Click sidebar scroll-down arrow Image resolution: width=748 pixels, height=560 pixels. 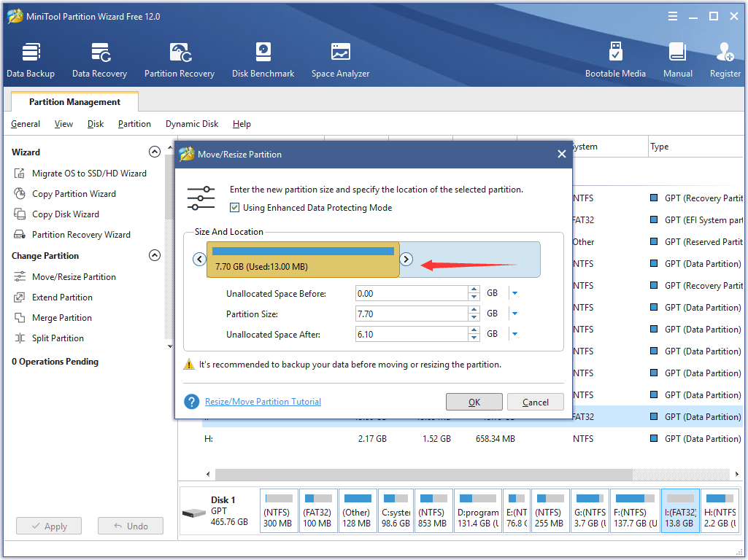point(170,346)
